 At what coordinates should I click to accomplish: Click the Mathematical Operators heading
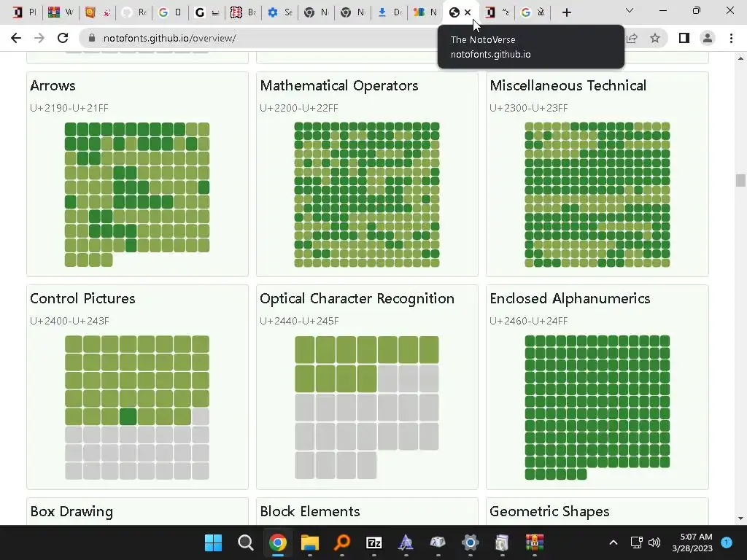(338, 86)
